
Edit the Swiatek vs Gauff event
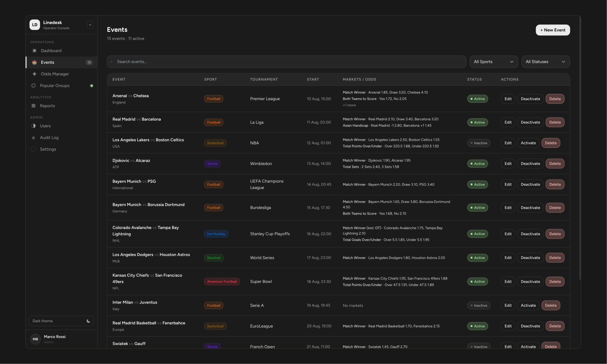(x=508, y=346)
